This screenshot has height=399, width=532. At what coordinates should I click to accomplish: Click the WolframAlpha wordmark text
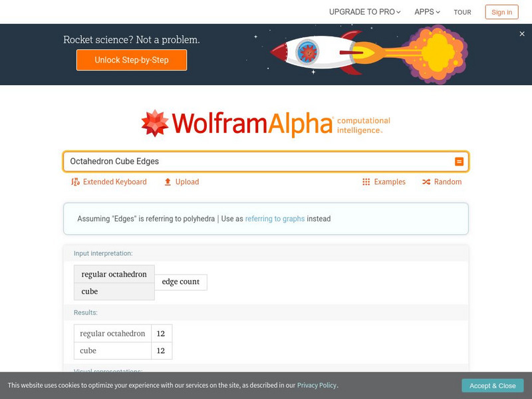click(x=253, y=124)
